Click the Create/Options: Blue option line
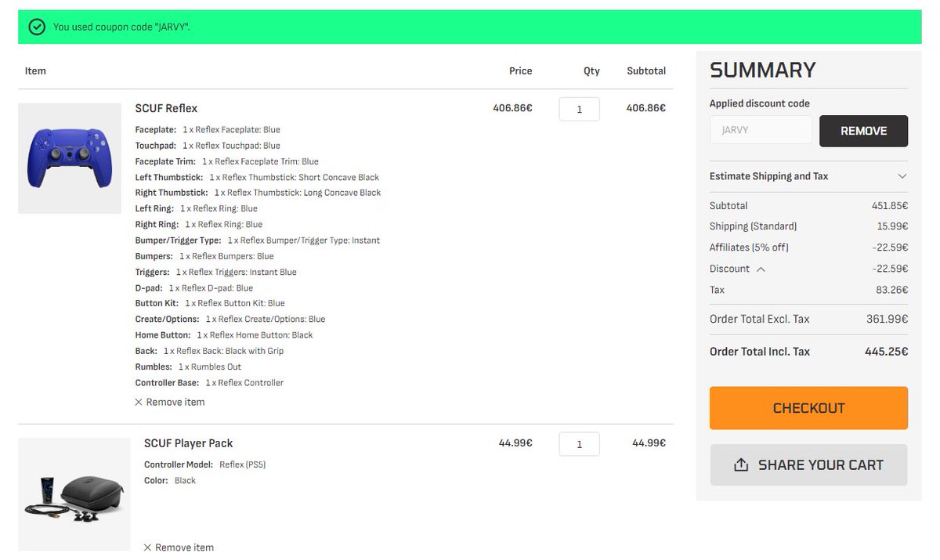The height and width of the screenshot is (560, 940). pos(230,319)
